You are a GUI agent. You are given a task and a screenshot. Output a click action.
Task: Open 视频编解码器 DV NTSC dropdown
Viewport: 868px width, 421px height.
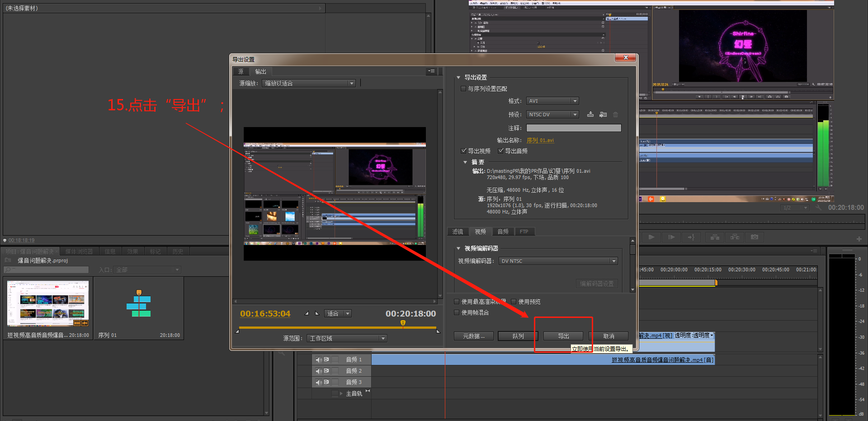(558, 261)
